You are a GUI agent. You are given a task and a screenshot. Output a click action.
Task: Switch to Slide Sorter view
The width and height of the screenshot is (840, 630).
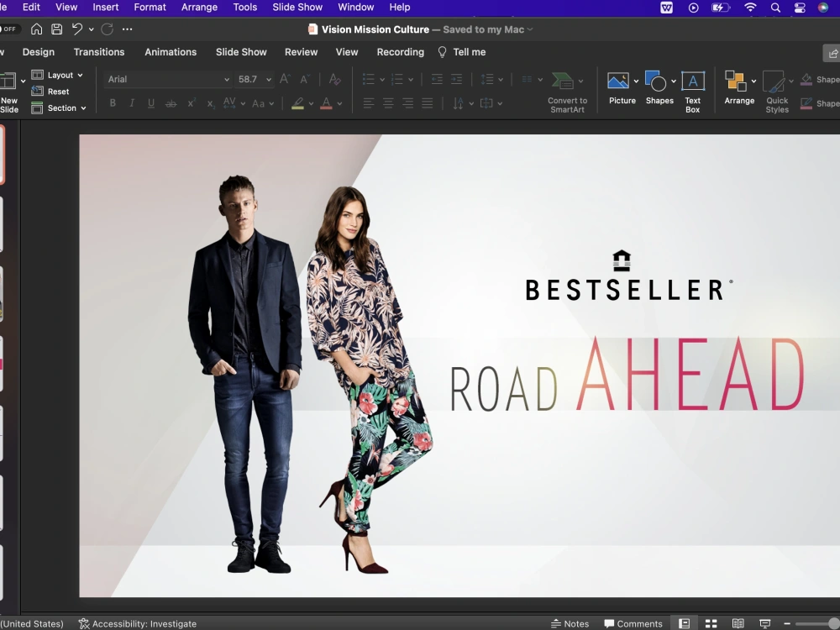[711, 623]
